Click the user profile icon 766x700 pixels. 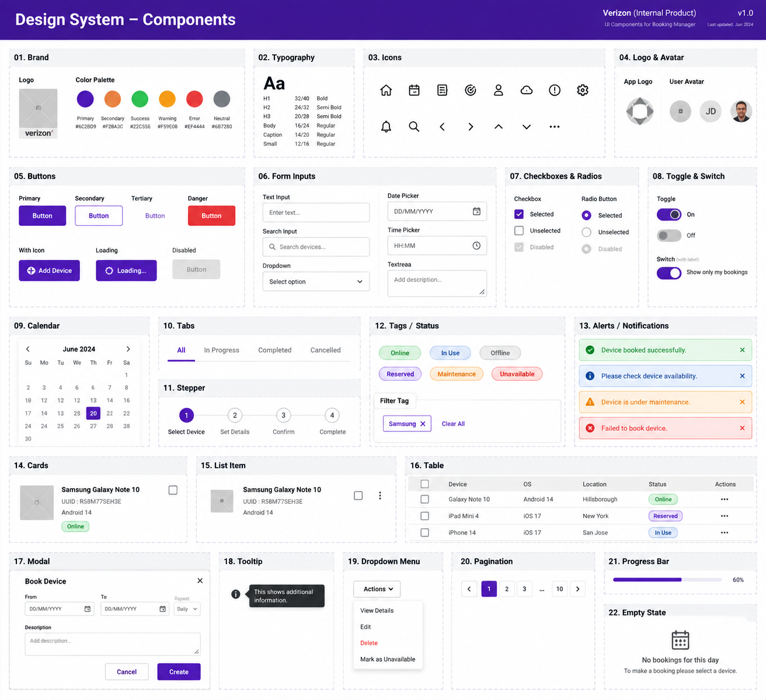(498, 90)
